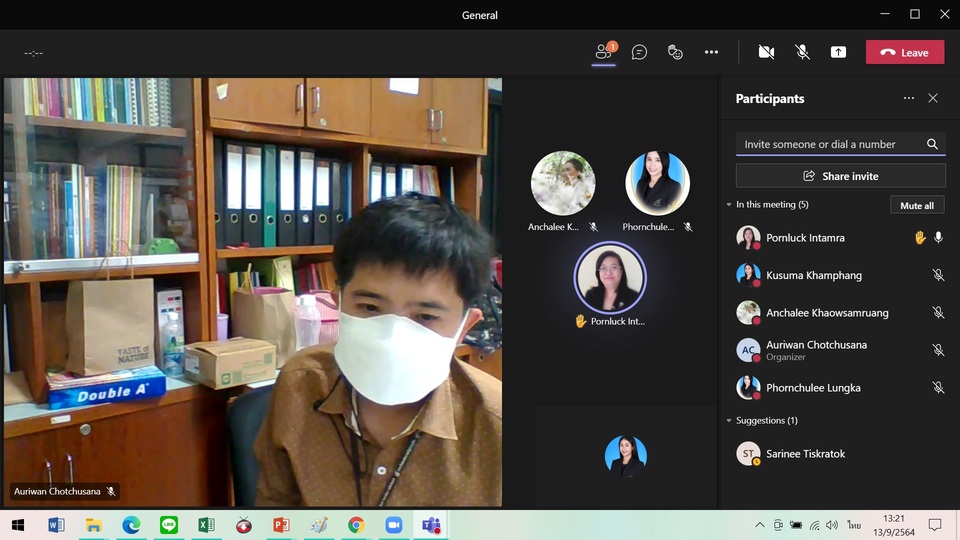
Task: Open the meeting chat icon
Action: tap(639, 52)
